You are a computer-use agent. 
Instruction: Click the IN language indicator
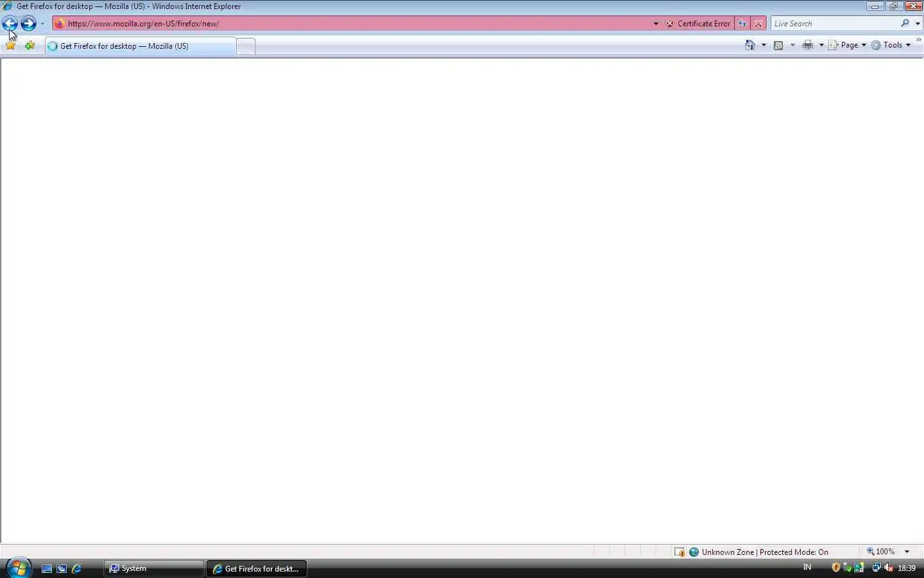coord(807,567)
